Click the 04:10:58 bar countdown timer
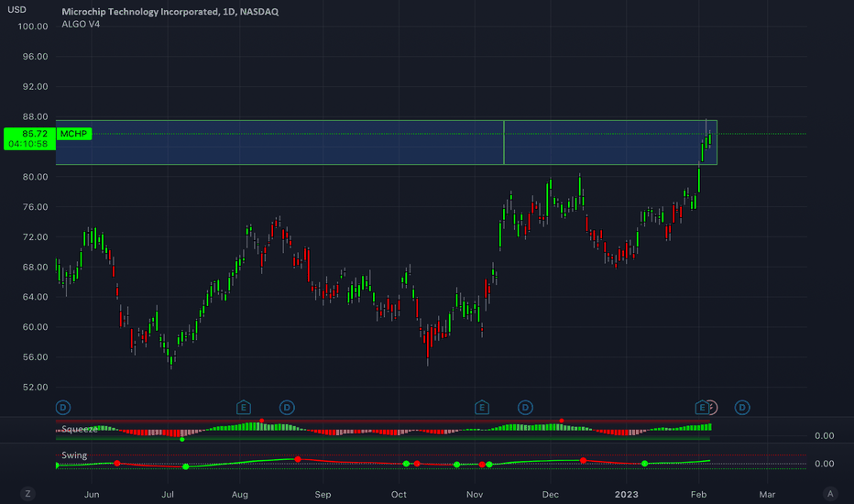The height and width of the screenshot is (504, 854). (x=29, y=145)
